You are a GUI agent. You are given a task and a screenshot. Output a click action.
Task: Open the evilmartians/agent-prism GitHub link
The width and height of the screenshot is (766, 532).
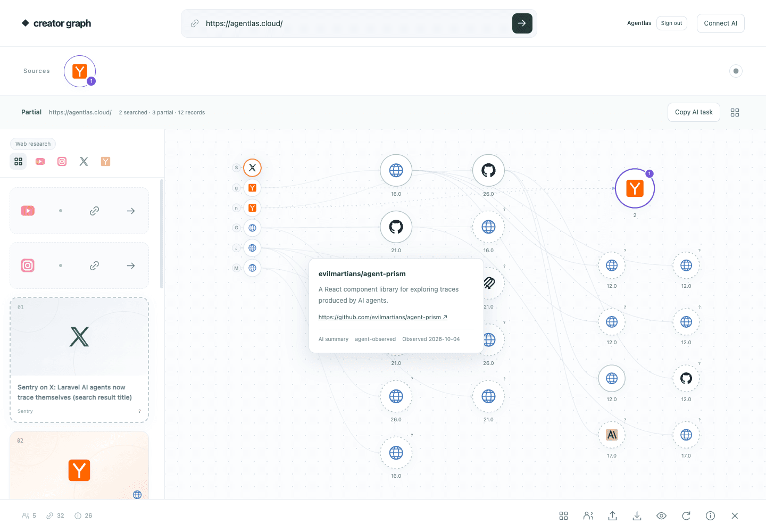pos(383,317)
